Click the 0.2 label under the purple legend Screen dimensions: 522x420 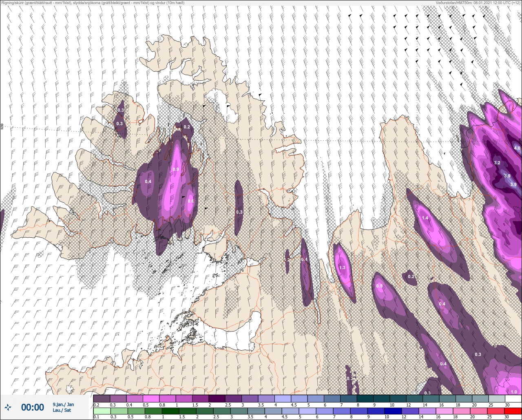96,405
